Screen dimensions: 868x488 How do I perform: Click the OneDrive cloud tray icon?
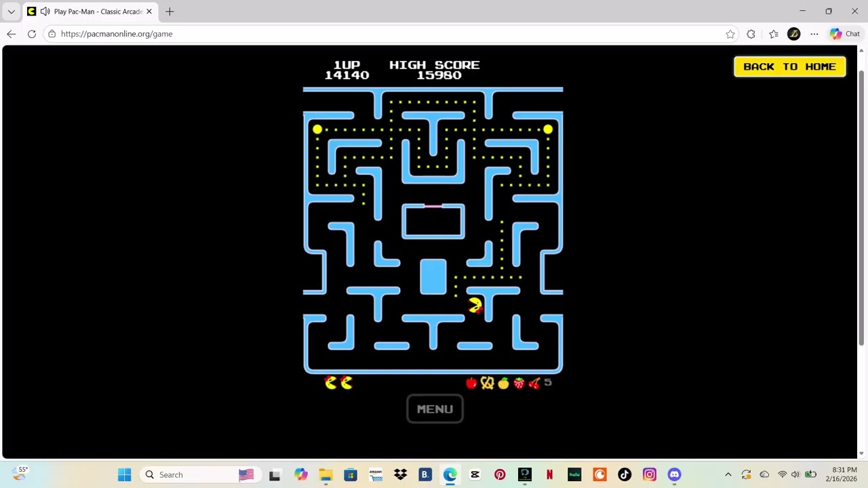pos(764,474)
